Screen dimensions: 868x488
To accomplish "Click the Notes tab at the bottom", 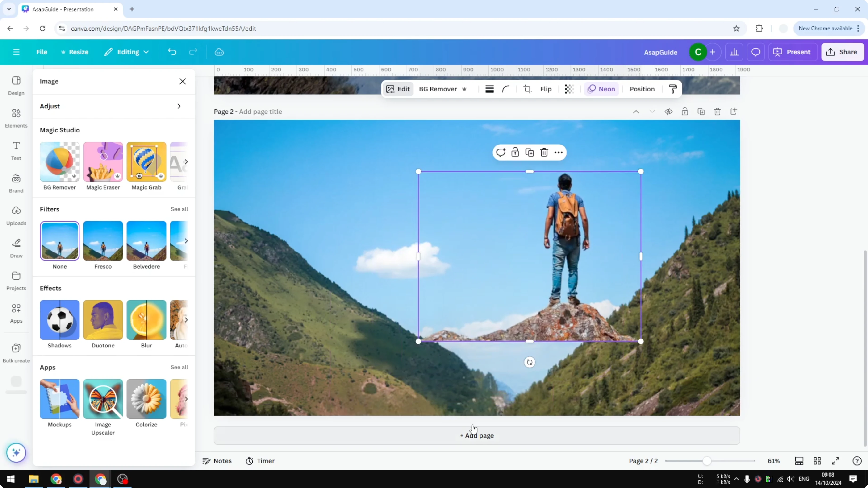I will 217,461.
